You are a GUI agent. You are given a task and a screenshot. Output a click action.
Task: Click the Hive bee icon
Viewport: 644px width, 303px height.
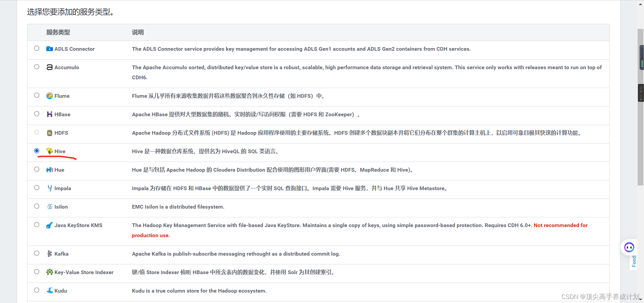[49, 151]
